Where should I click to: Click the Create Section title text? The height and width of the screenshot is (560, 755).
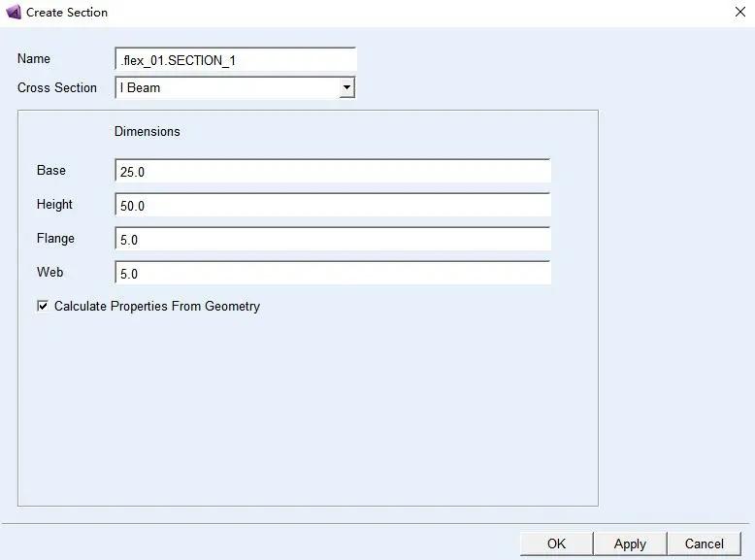tap(67, 13)
